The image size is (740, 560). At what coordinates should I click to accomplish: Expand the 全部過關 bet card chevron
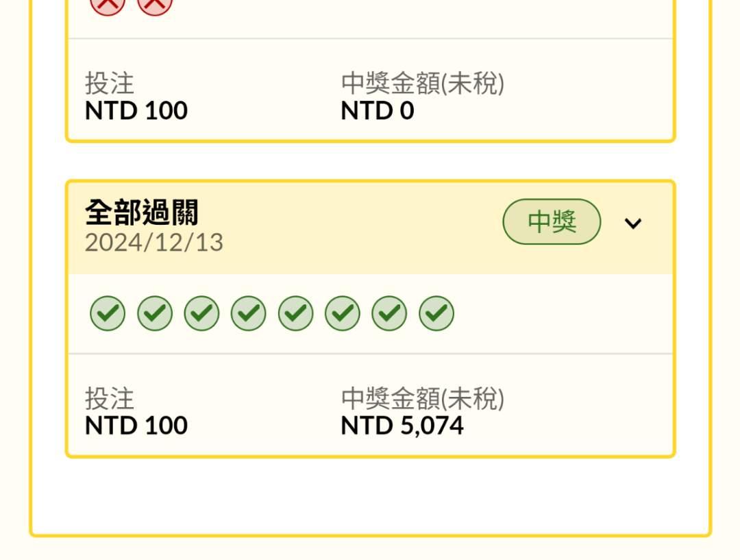(633, 223)
